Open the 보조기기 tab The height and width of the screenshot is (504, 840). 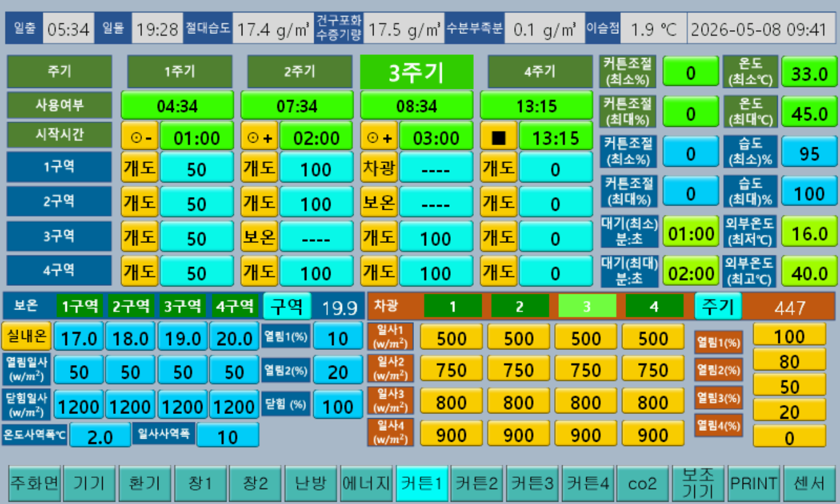699,483
